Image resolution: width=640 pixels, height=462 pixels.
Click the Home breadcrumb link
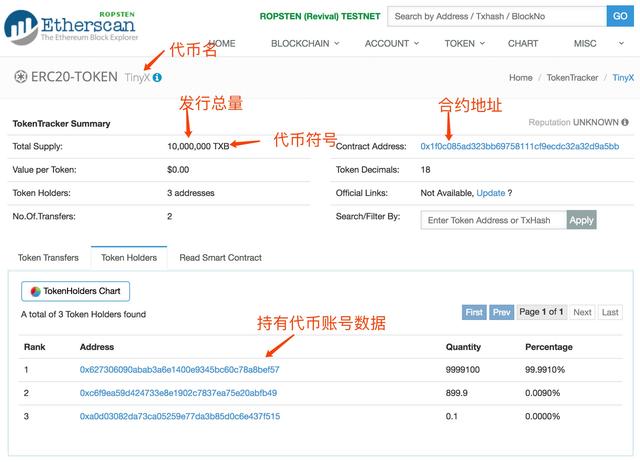coord(521,78)
